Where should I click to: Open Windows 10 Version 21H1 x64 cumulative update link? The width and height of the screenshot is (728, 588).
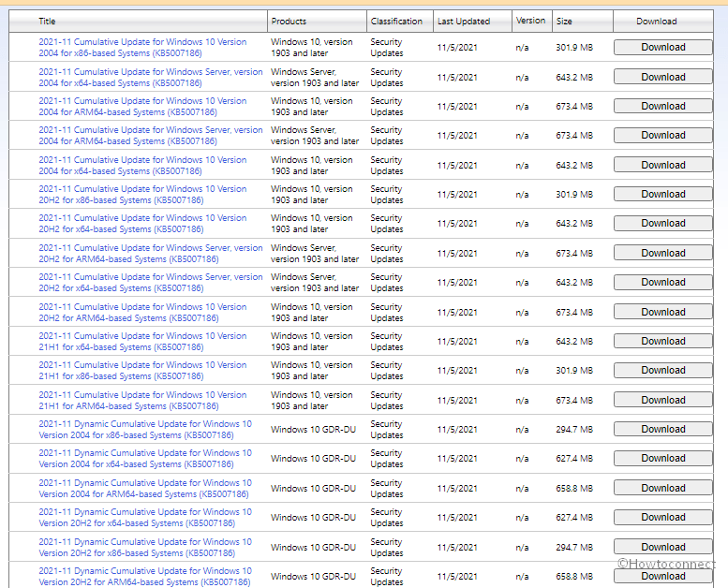click(142, 342)
